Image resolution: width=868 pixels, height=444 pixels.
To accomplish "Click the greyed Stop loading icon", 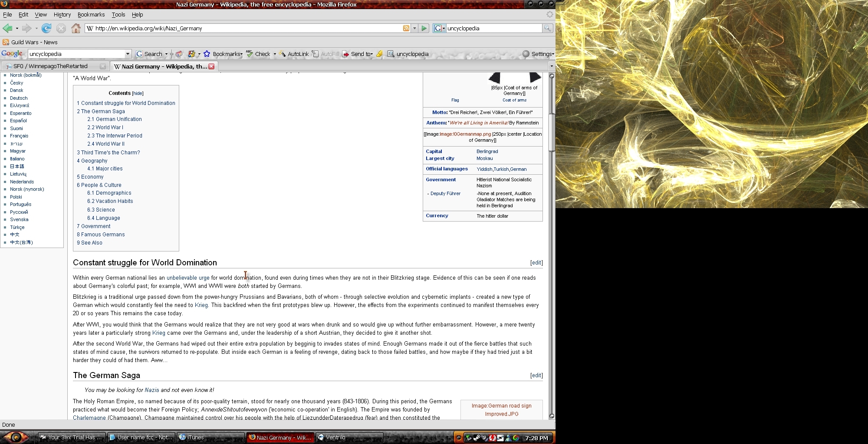I will tap(61, 28).
